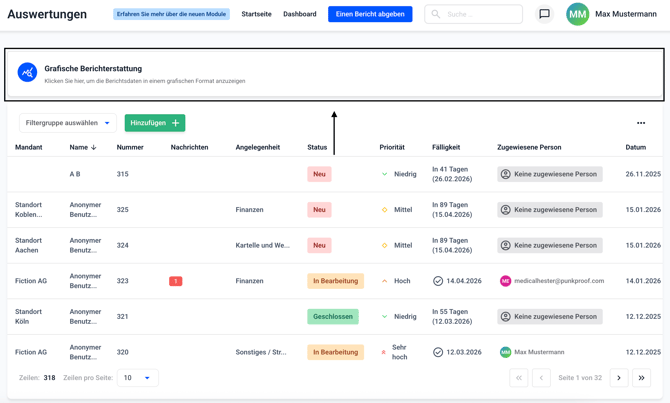Click the MM user avatar
Image resolution: width=670 pixels, height=403 pixels.
point(577,14)
